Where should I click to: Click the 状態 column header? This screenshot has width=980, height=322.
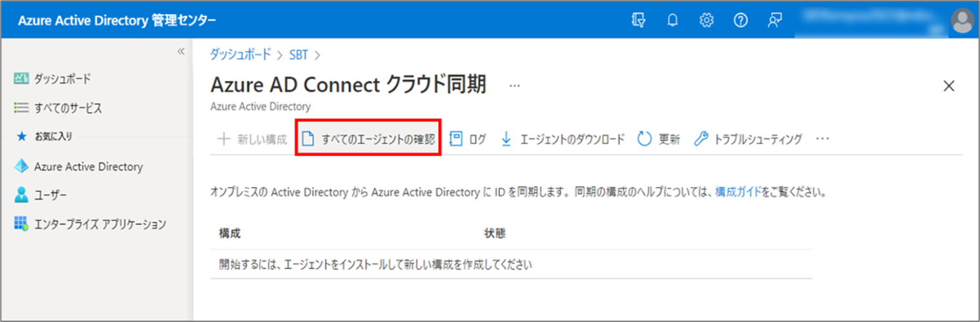[495, 232]
